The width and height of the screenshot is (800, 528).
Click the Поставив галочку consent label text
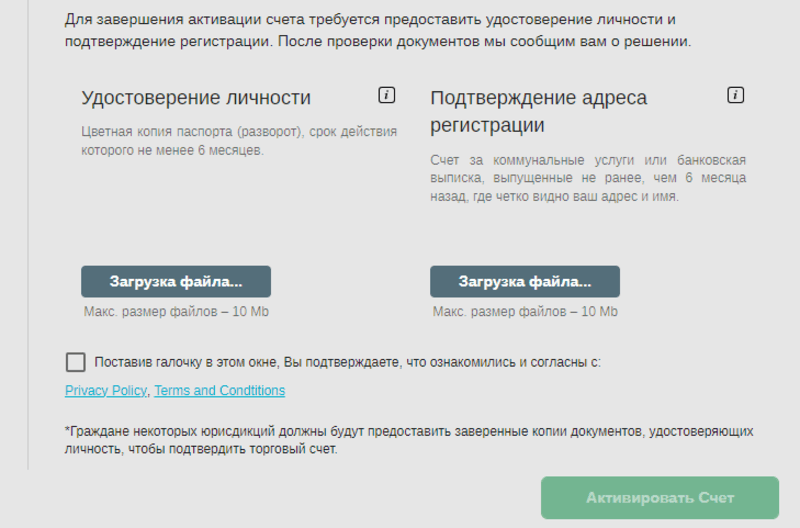click(x=347, y=362)
